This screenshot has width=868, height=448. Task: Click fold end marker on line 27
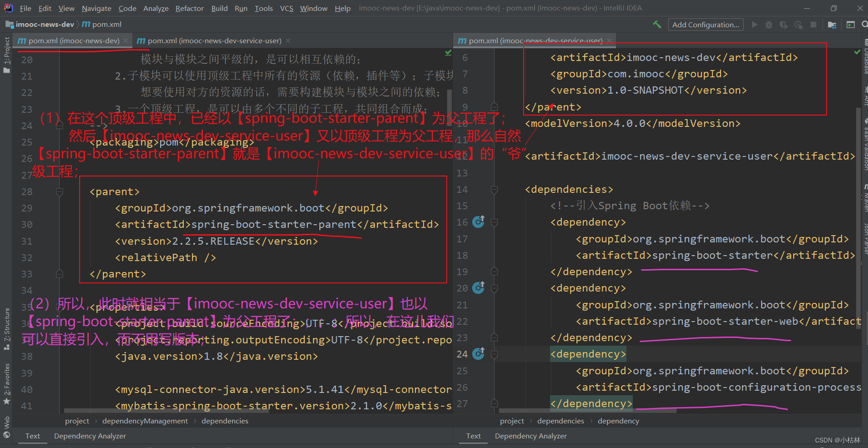(x=495, y=404)
